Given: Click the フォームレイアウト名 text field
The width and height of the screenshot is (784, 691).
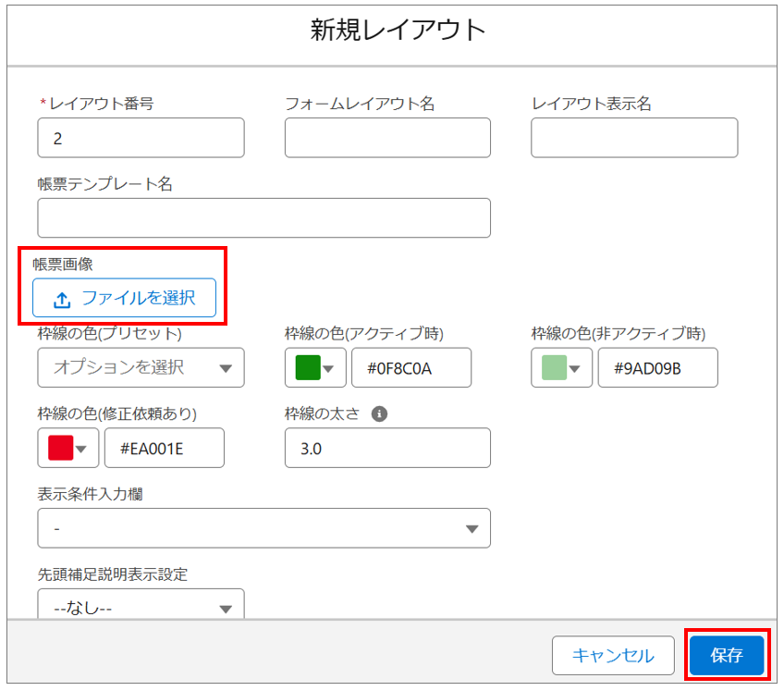Looking at the screenshot, I should (387, 138).
